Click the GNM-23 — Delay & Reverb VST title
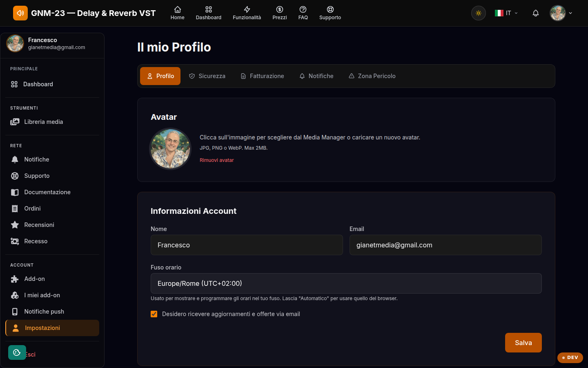Image resolution: width=588 pixels, height=368 pixels. tap(94, 13)
